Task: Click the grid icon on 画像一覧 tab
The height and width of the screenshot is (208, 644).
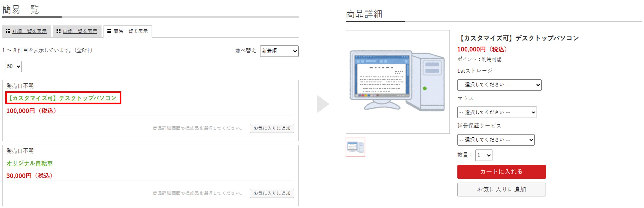Action: [59, 31]
